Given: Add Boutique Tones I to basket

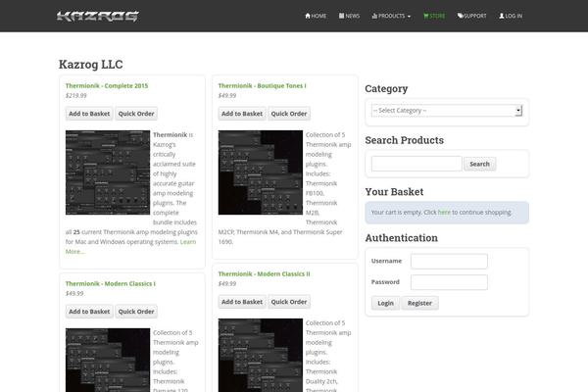Looking at the screenshot, I should (242, 114).
